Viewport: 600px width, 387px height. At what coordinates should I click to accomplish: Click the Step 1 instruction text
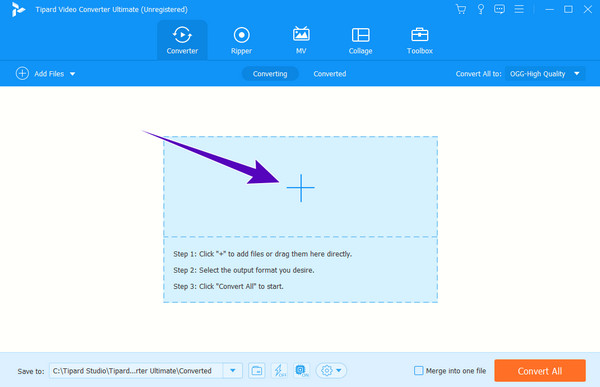coord(262,254)
